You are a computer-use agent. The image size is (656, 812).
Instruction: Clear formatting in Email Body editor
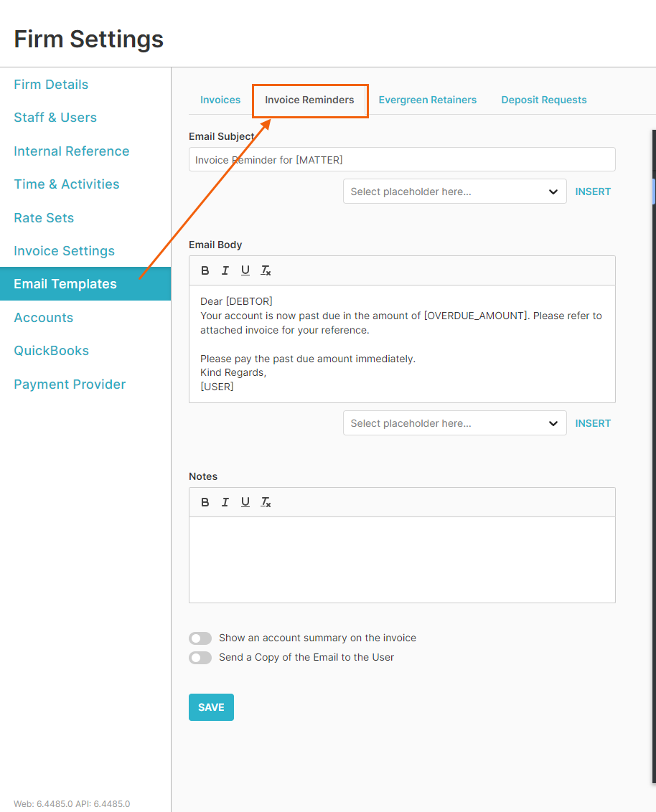(266, 270)
